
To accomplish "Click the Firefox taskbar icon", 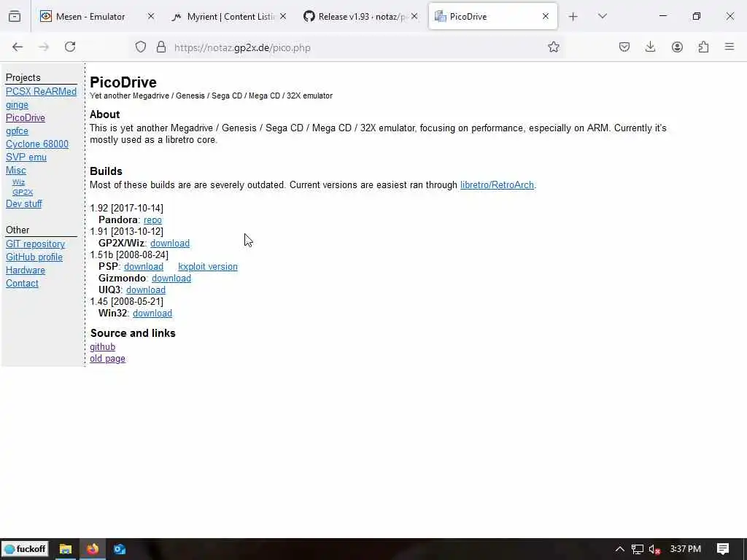I will tap(93, 549).
